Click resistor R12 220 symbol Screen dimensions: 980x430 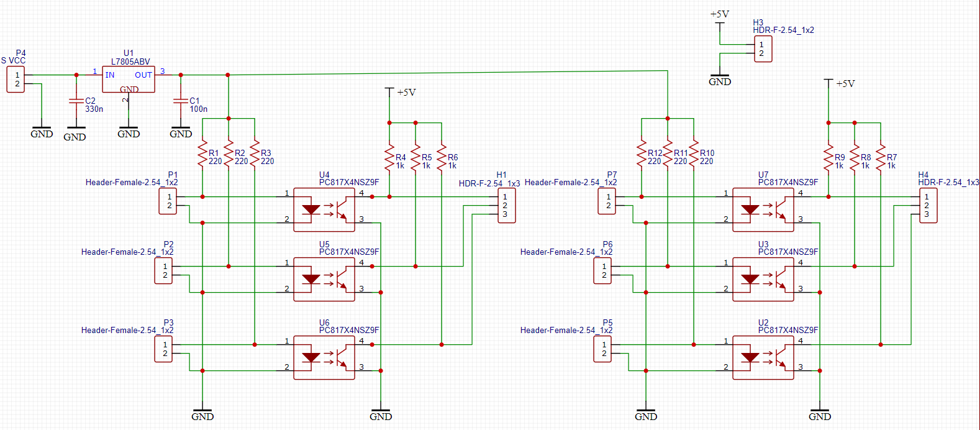[642, 155]
